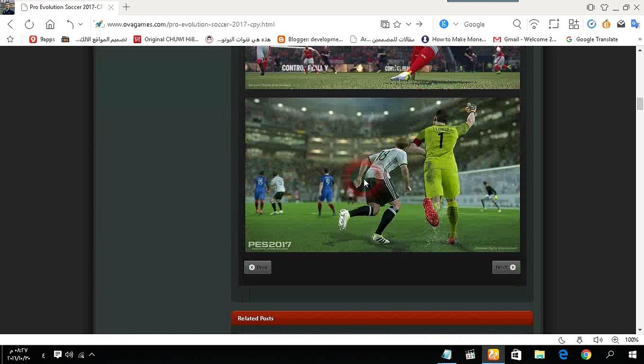
Task: Open the Arabic YouTube channels bookmark
Action: [238, 39]
